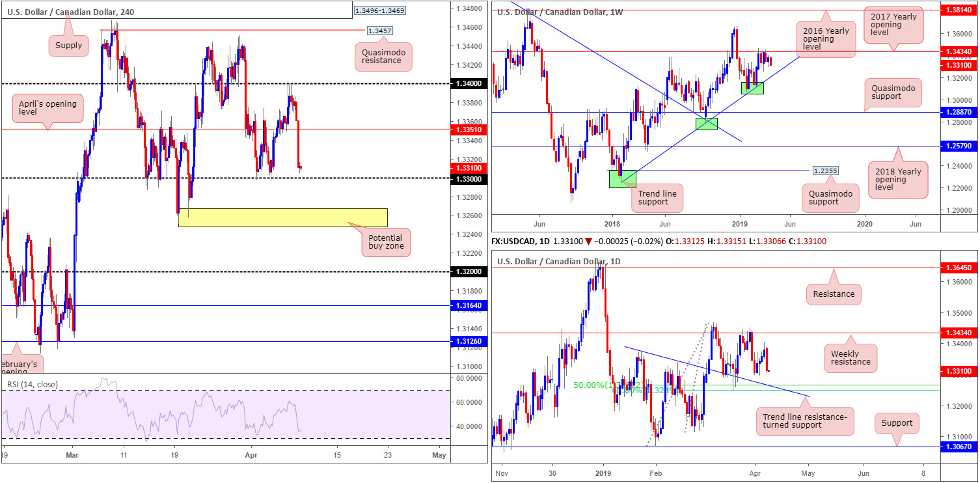Click the daily chart title ending in 1D

coord(560,262)
